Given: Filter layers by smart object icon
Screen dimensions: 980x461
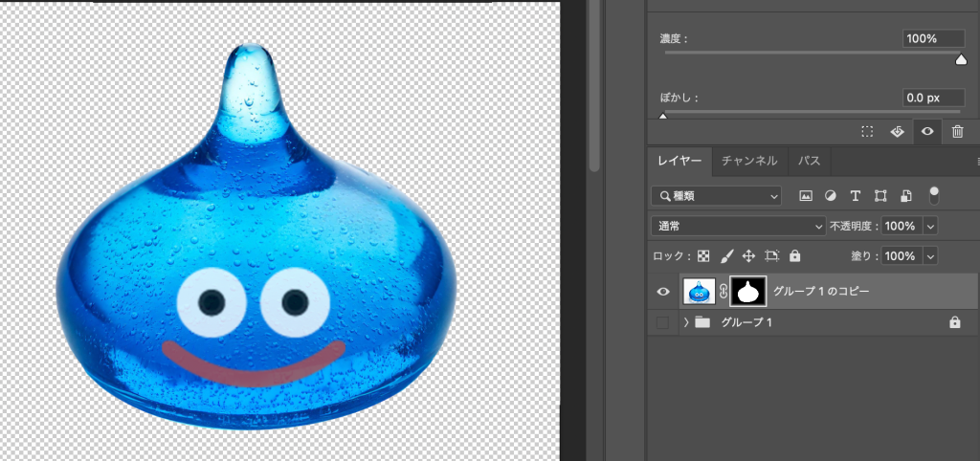Looking at the screenshot, I should click(905, 196).
